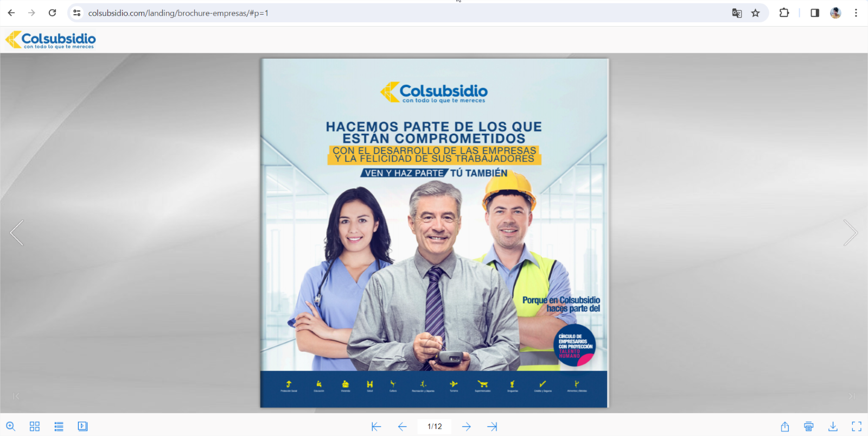
Task: Start the auto flip slideshow
Action: pyautogui.click(x=82, y=426)
